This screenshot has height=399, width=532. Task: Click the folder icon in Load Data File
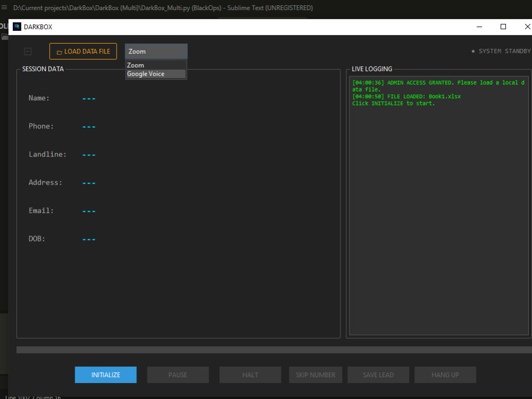60,52
